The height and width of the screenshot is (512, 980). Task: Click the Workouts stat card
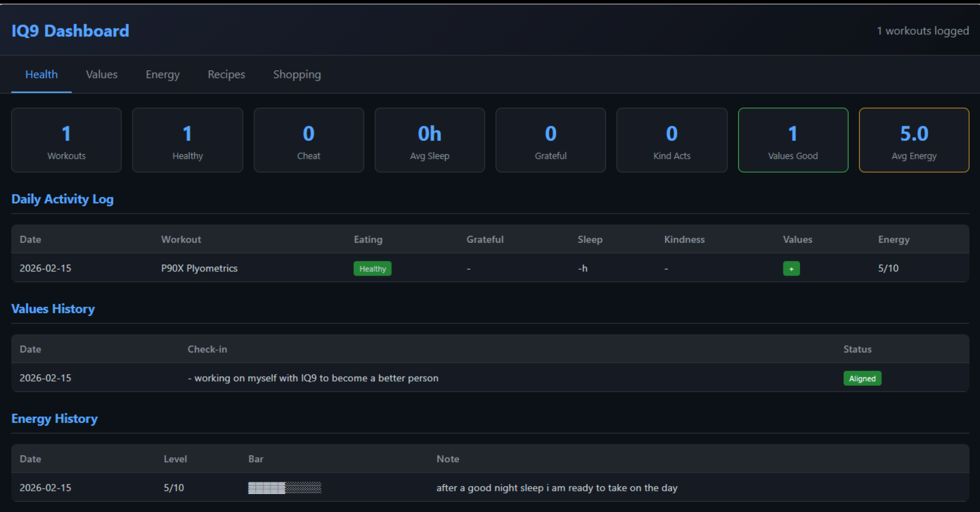coord(66,140)
